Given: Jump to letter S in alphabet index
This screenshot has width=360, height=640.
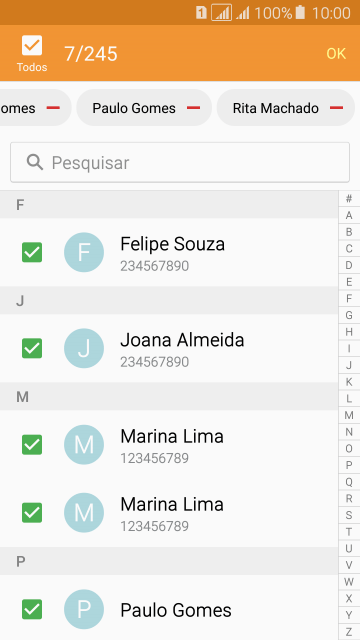Looking at the screenshot, I should (x=349, y=515).
